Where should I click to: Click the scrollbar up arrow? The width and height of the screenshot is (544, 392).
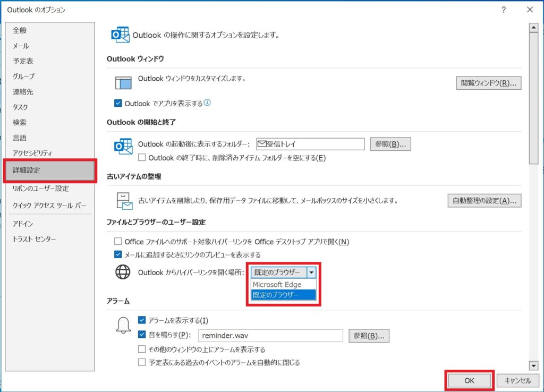[x=533, y=28]
